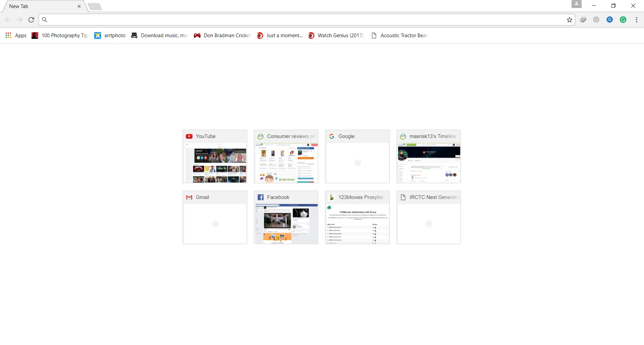
Task: Open the 123Movies Proxylist tile
Action: (357, 217)
